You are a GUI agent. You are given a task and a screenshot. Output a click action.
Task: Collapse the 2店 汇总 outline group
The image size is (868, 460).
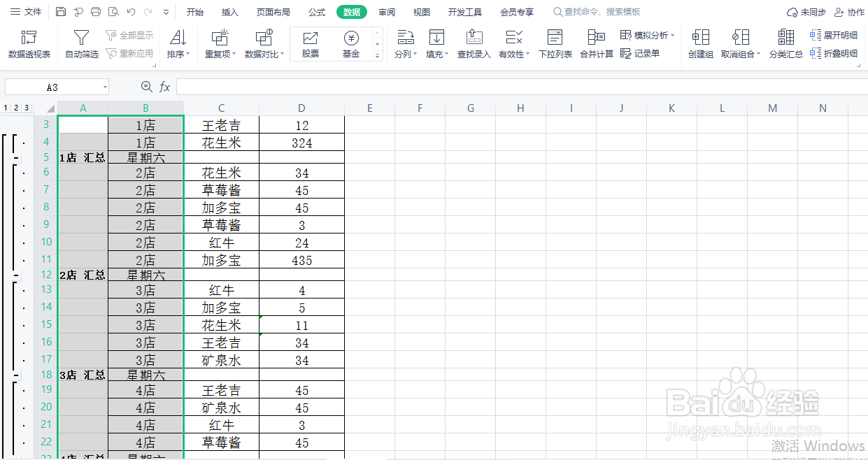click(15, 276)
